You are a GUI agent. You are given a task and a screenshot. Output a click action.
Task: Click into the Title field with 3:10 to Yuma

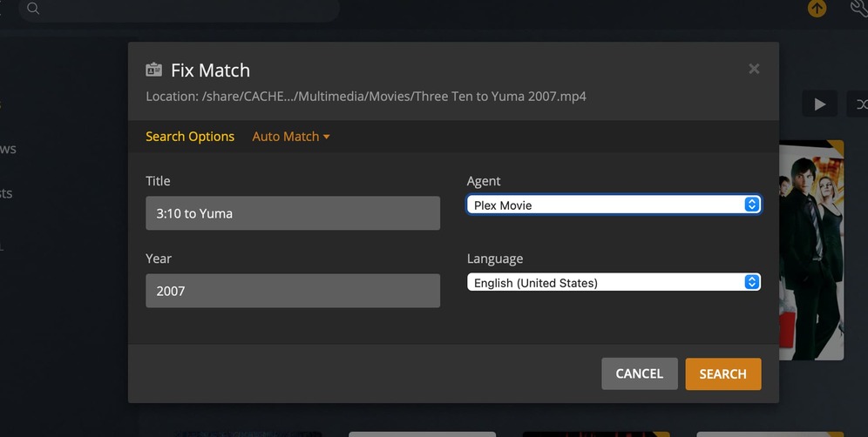click(x=292, y=213)
